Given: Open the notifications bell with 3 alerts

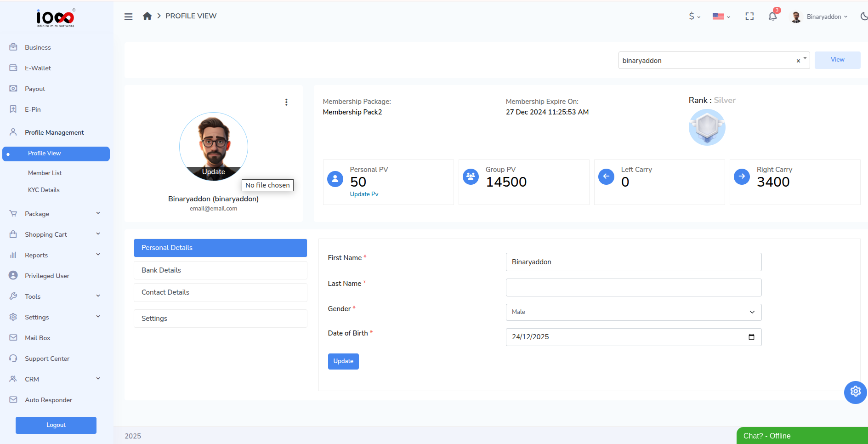Looking at the screenshot, I should 772,16.
